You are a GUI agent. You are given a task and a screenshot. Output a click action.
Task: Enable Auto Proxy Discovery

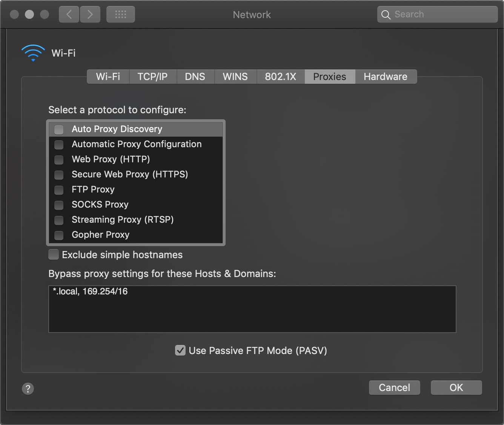point(59,129)
